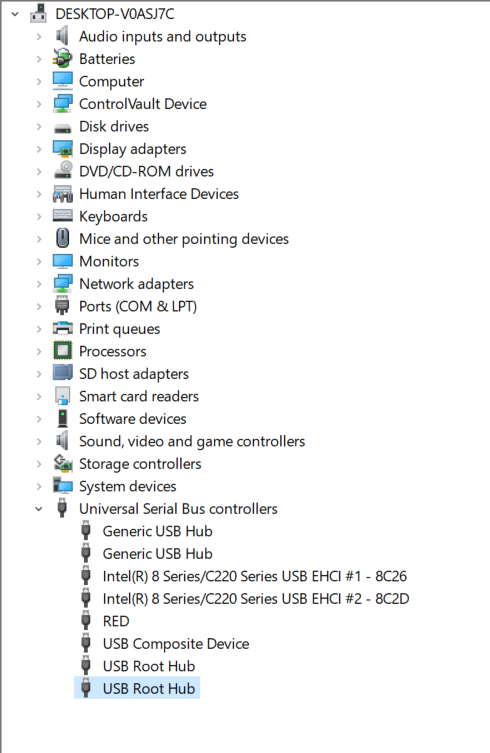
Task: Click the USB icon beside RED device
Action: 86,620
